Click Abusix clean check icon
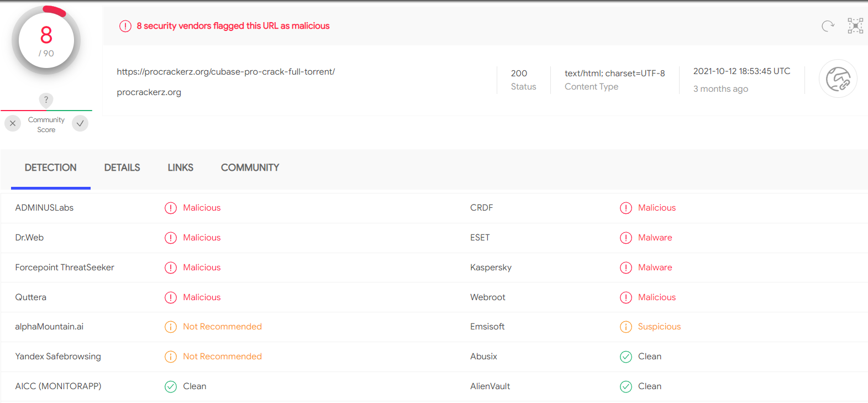Screen dimensions: 868x403 (625, 357)
